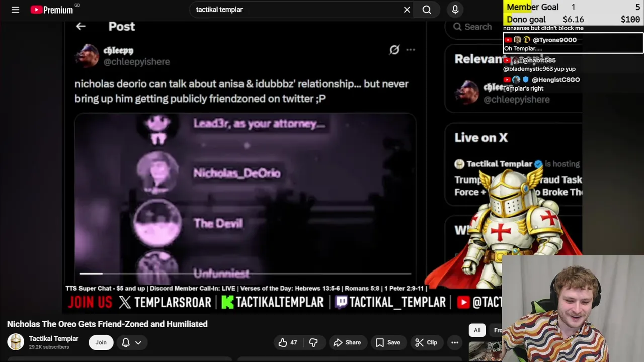Viewport: 644px width, 362px height.
Task: Click the 'Live on X' heading
Action: (481, 138)
